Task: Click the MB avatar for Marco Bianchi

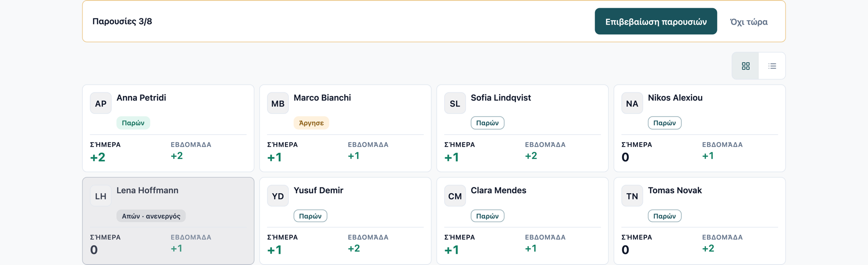Action: tap(278, 103)
